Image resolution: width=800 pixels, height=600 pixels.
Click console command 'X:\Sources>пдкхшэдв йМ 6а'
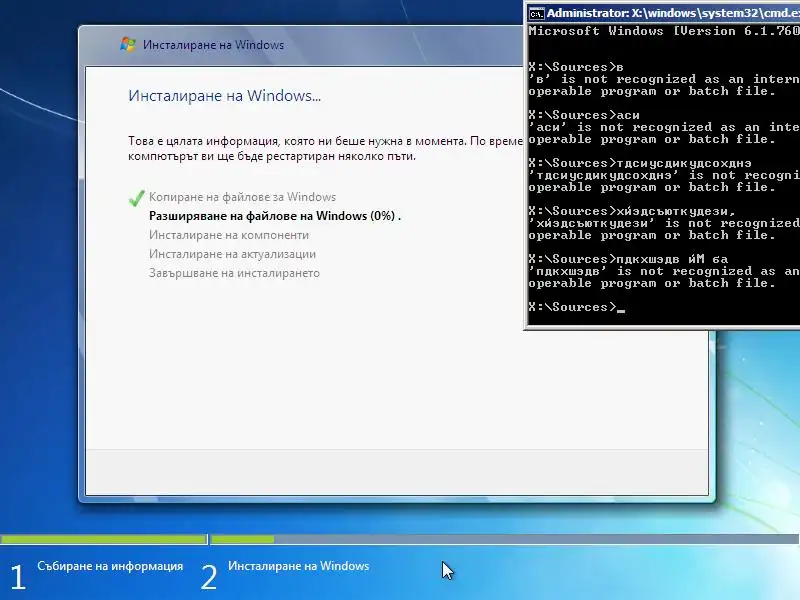628,259
